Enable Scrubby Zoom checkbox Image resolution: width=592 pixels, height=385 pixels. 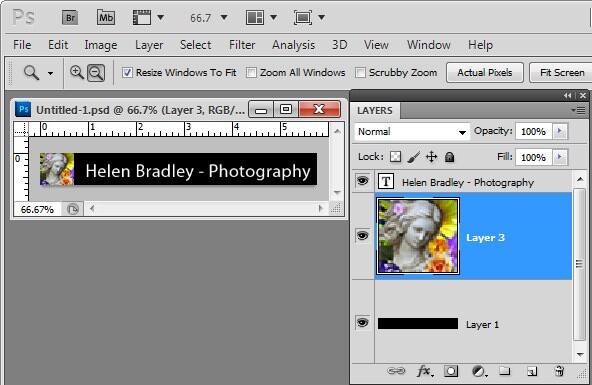point(361,72)
